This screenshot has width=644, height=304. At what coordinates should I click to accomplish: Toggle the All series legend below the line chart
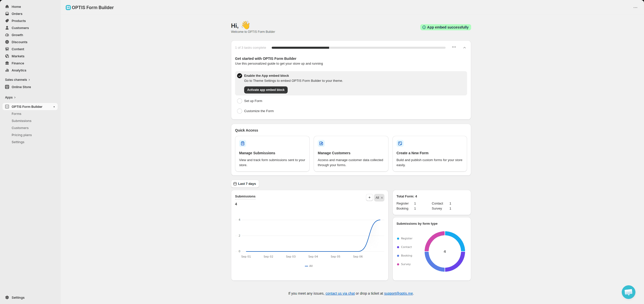point(309,266)
